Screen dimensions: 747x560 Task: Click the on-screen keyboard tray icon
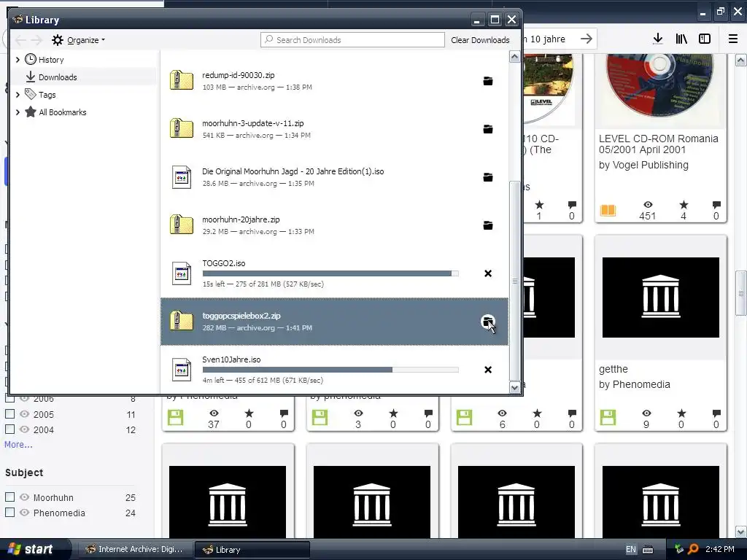[x=648, y=550]
